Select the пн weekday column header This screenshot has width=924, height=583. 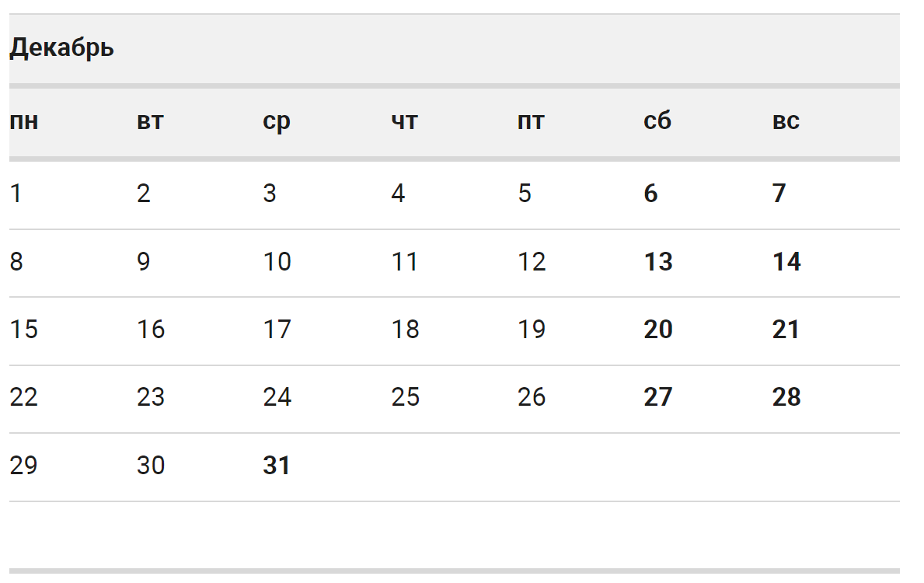coord(24,121)
